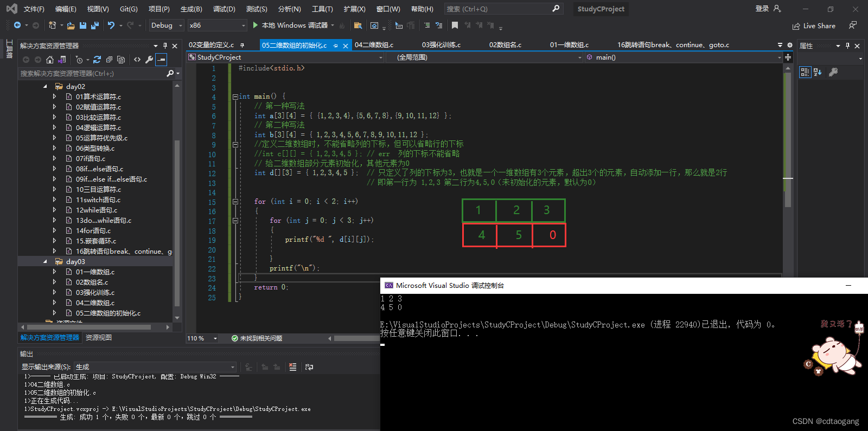Click the View Code icon in Solution Explorer
Screen dimensions: 868x431
pos(137,60)
